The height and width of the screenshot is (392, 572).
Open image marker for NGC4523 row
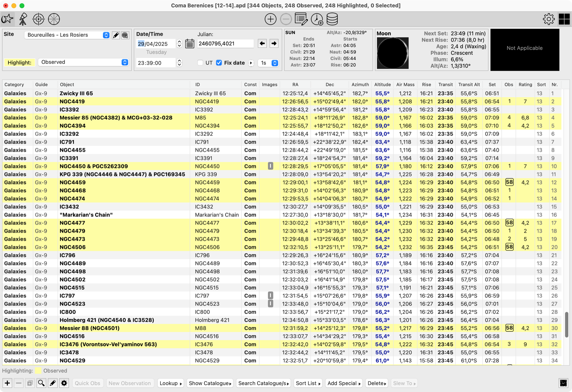270,303
